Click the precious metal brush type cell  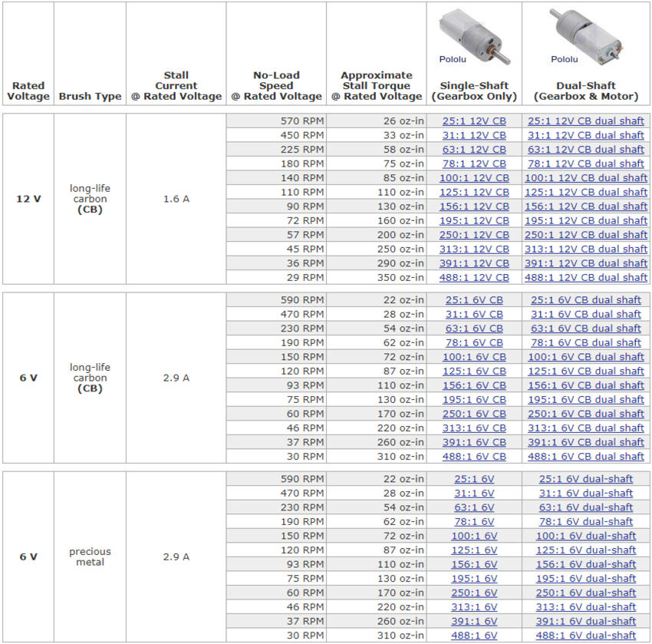click(x=90, y=557)
